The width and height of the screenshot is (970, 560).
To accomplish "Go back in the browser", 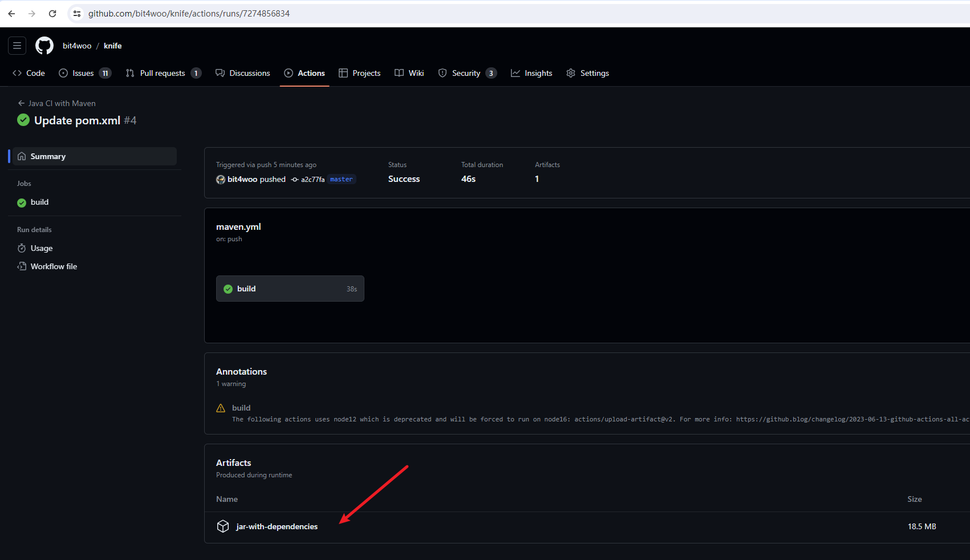I will (x=11, y=14).
